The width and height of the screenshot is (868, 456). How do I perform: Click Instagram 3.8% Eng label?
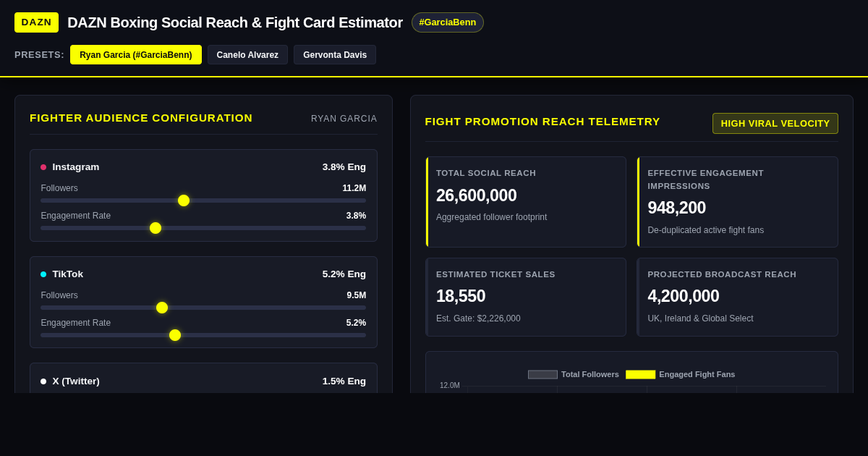[344, 167]
